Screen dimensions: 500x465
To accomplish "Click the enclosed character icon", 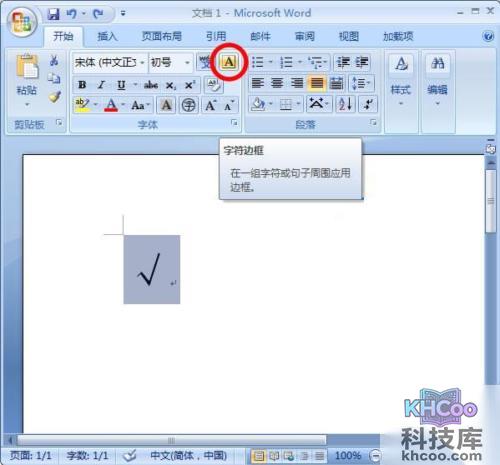I will pyautogui.click(x=189, y=105).
